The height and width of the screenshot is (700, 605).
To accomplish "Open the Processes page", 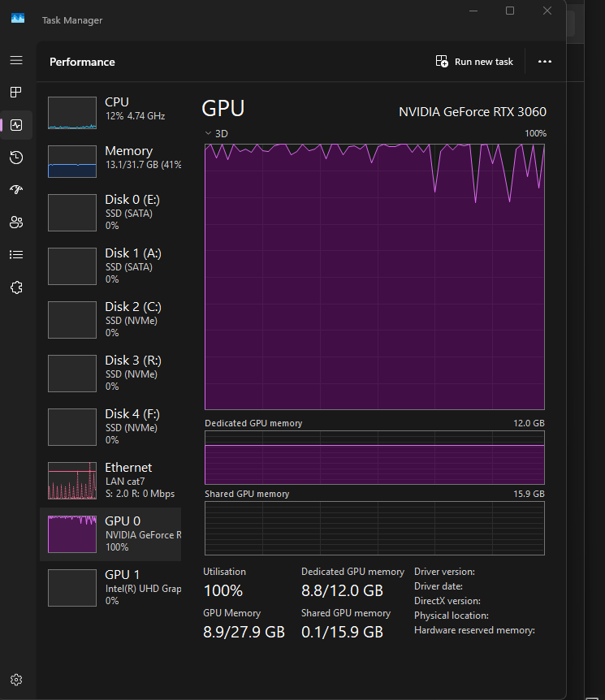I will [16, 92].
